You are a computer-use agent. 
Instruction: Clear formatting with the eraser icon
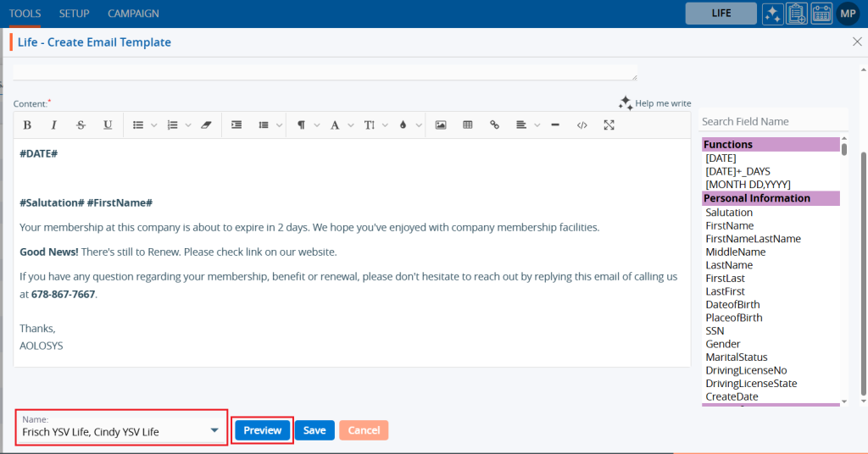(206, 125)
